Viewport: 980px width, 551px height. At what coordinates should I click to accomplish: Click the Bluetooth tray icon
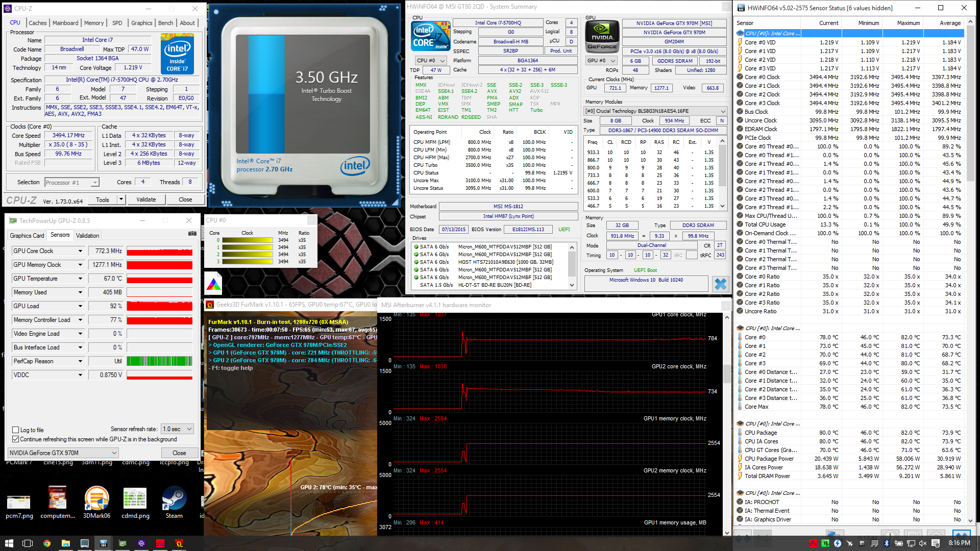click(x=887, y=543)
